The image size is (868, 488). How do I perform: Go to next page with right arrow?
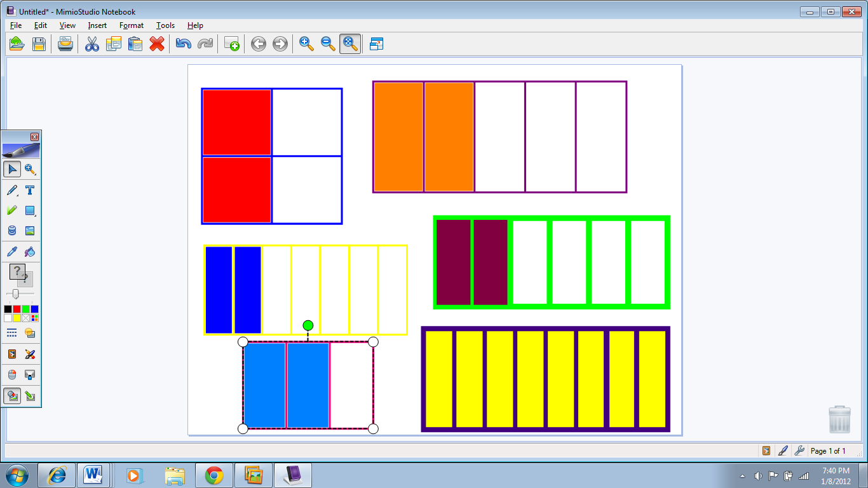[280, 44]
